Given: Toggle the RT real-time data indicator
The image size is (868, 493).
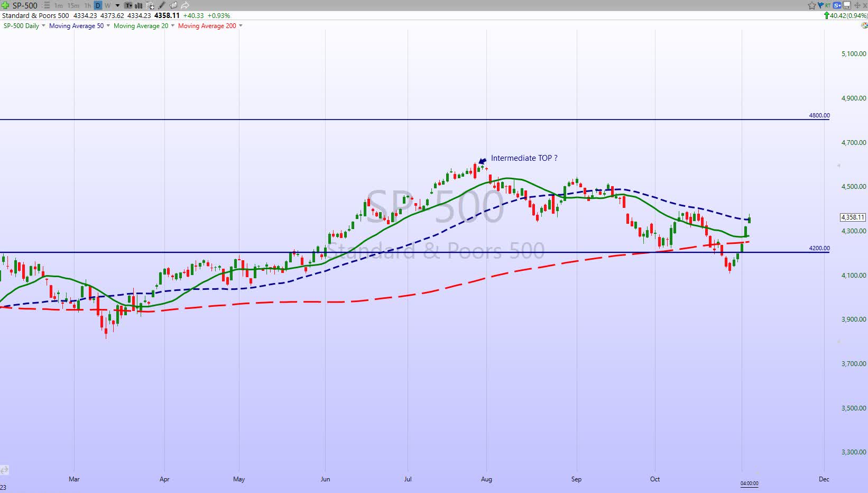Looking at the screenshot, I should 827,5.
